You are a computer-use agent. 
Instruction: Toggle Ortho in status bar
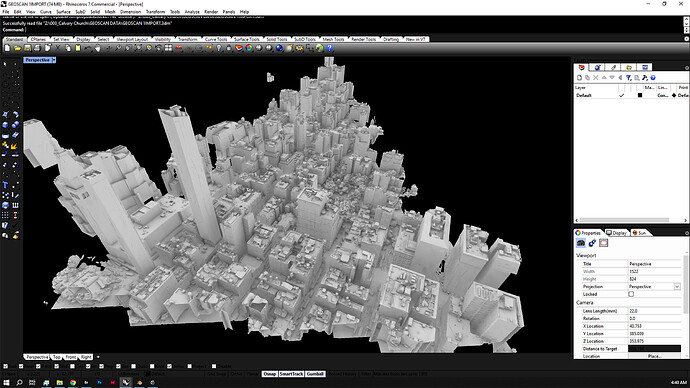tap(236, 374)
